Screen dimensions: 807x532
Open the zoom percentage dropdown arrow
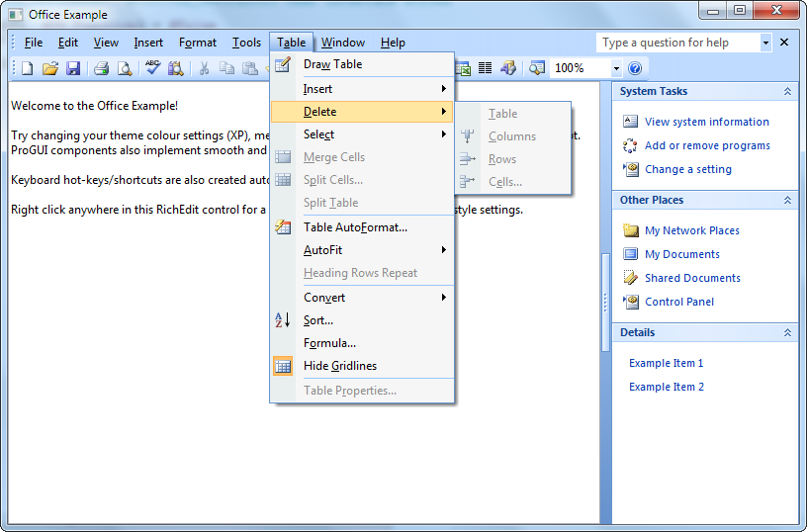(x=616, y=68)
